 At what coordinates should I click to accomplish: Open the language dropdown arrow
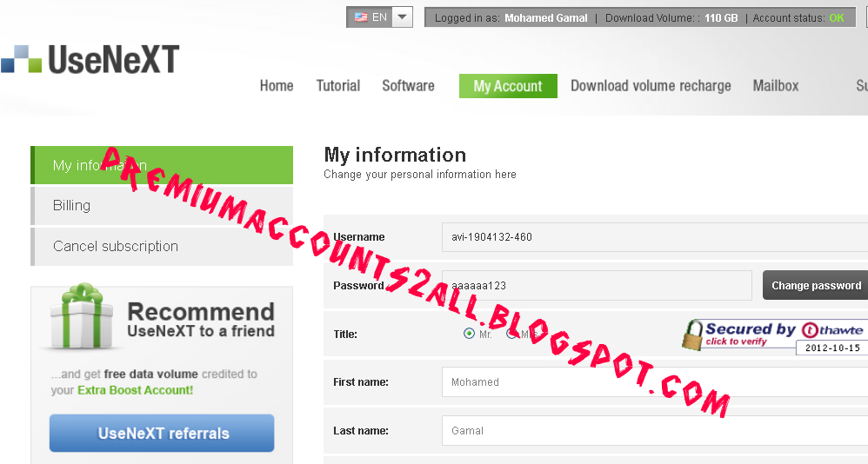tap(403, 17)
